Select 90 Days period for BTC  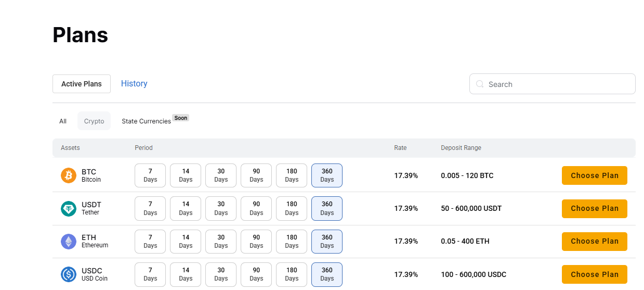click(256, 175)
